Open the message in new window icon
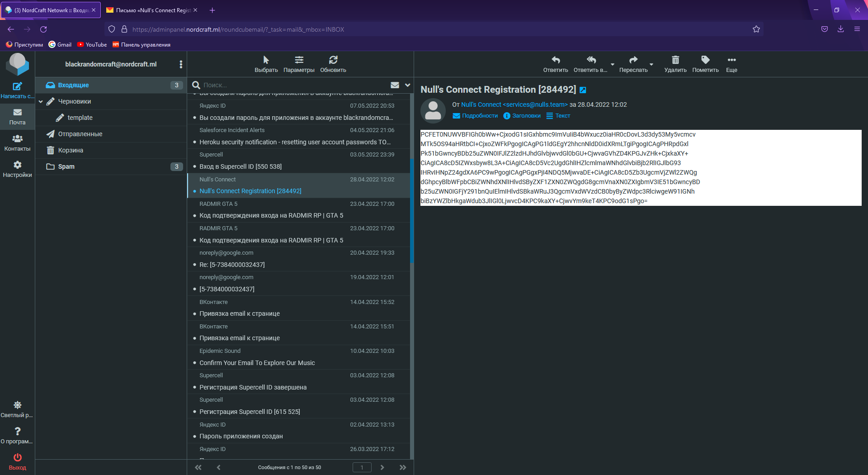Image resolution: width=868 pixels, height=475 pixels. click(x=583, y=90)
